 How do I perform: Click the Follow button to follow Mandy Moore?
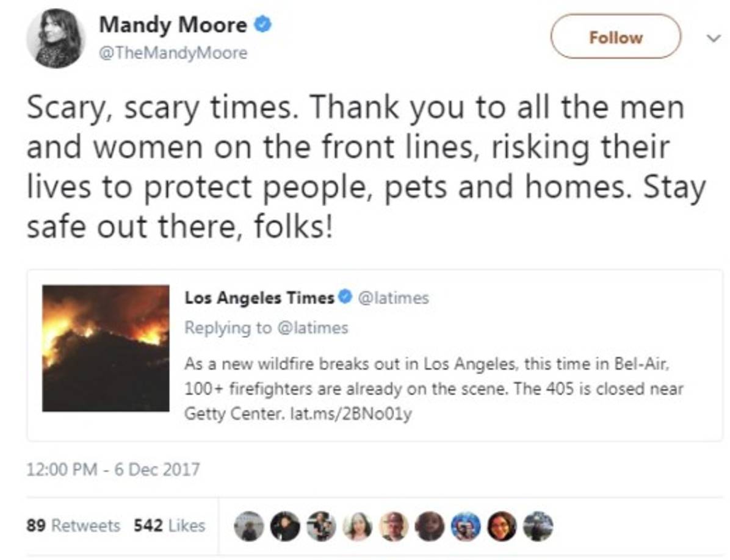coord(615,37)
